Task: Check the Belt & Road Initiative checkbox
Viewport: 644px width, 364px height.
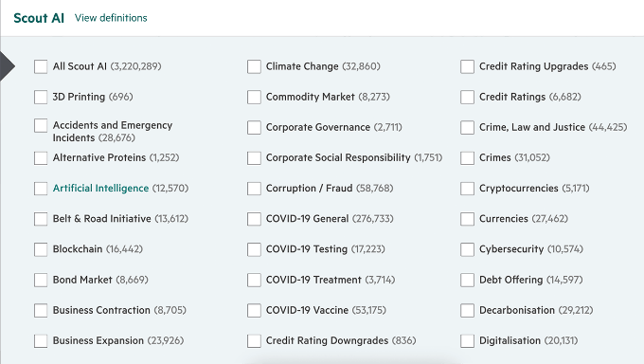Action: (x=41, y=219)
